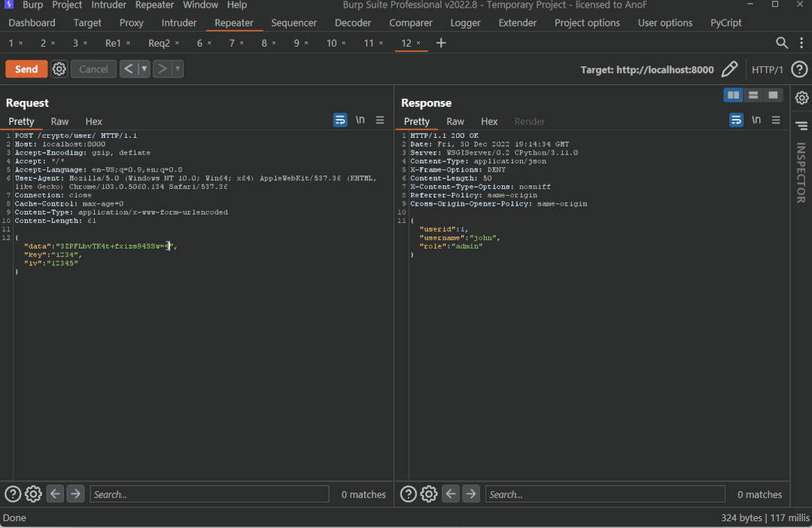The height and width of the screenshot is (528, 812).
Task: Select Raw tab in Request pane
Action: 59,121
